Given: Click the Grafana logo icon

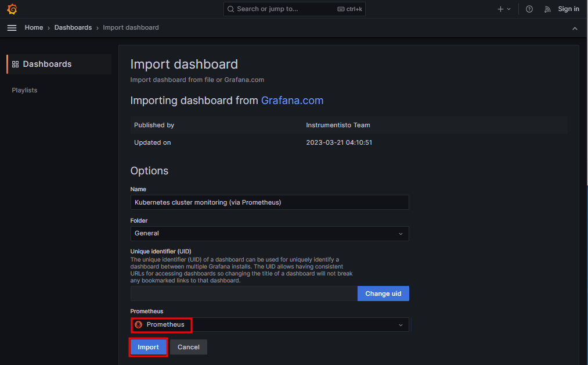Looking at the screenshot, I should pos(12,9).
